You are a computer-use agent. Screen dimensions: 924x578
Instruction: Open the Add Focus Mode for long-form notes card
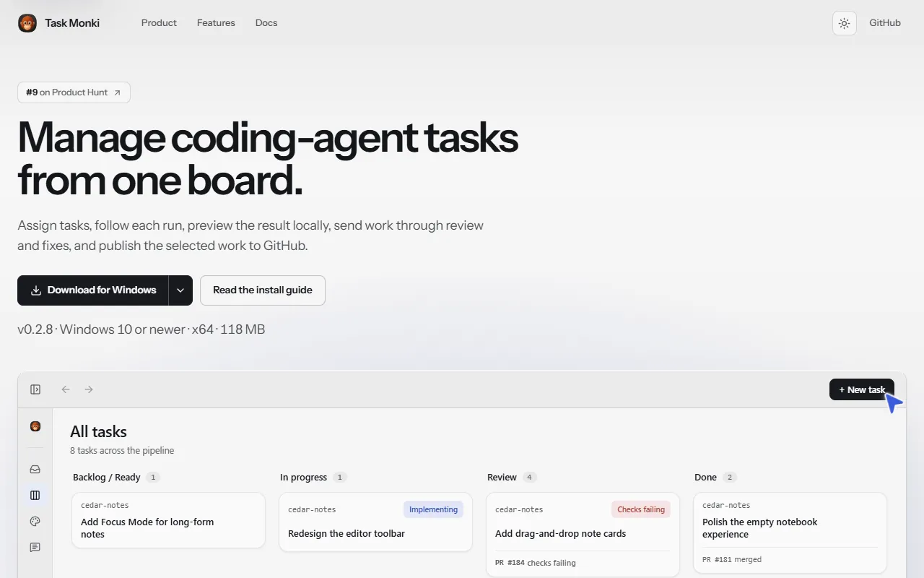[x=168, y=520]
